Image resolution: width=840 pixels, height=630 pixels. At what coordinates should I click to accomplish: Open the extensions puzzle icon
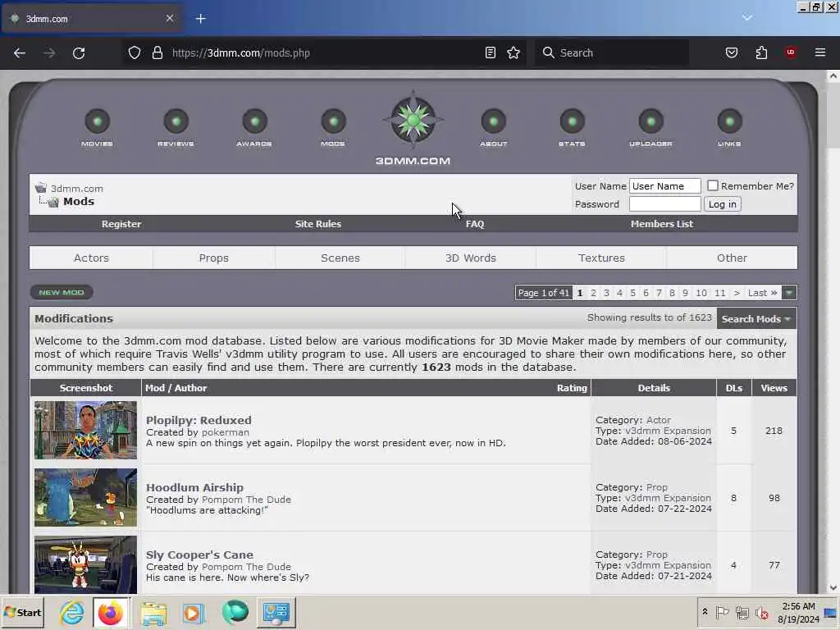coord(761,52)
